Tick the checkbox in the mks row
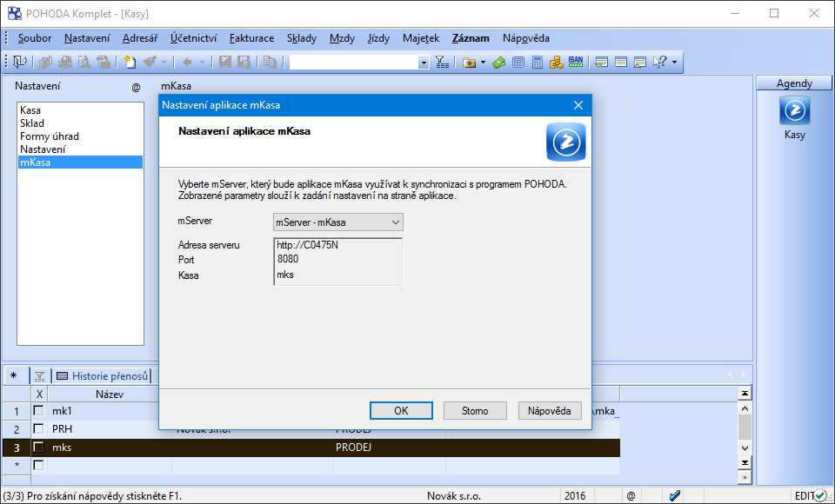The image size is (835, 504). [x=38, y=447]
